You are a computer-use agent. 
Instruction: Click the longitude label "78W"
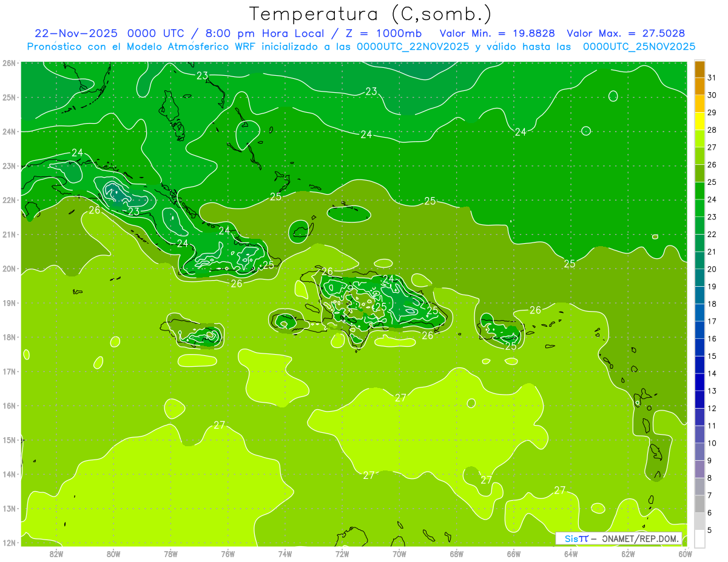[x=170, y=553]
